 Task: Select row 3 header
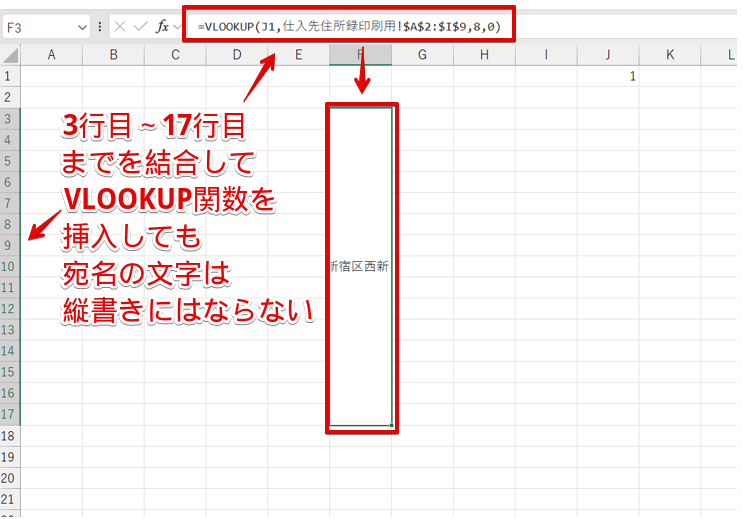[10, 118]
